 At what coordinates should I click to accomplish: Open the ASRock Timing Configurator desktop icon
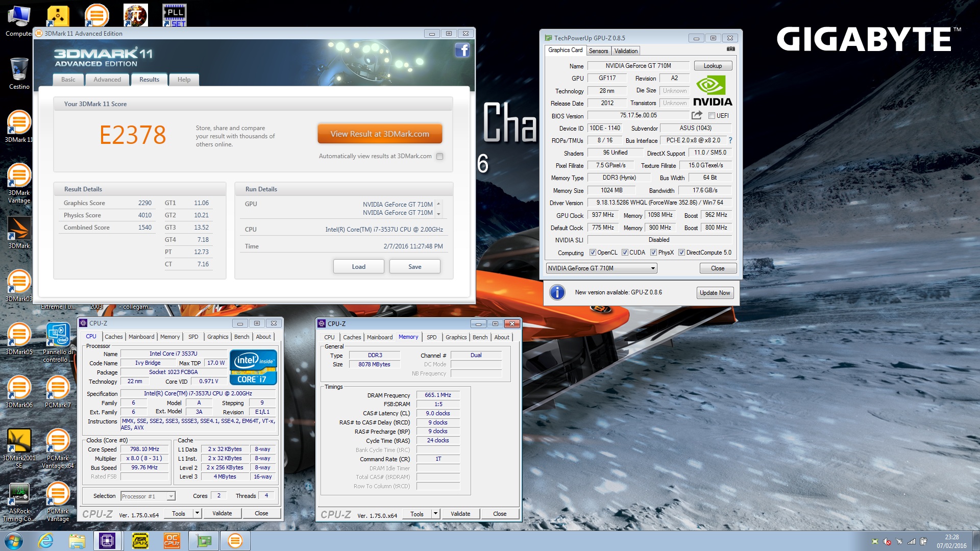point(19,502)
